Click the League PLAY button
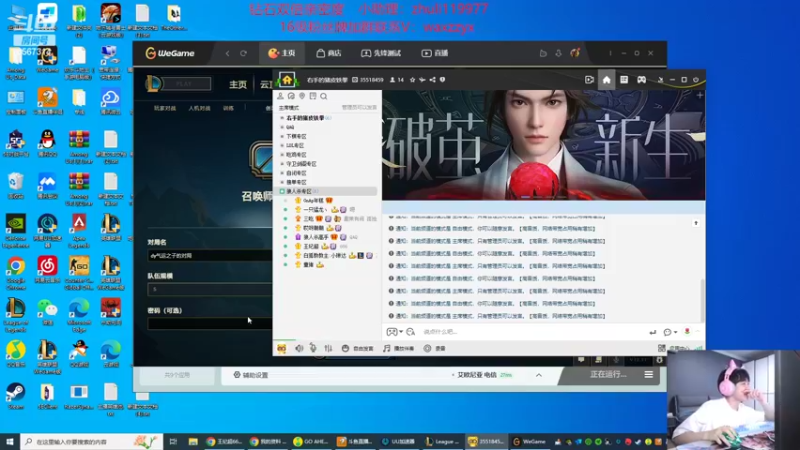 click(x=186, y=84)
